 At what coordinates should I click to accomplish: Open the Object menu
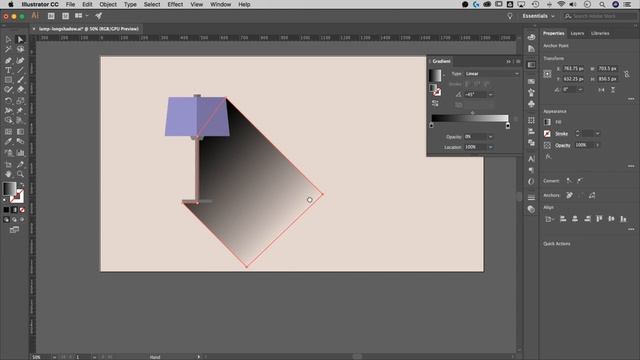coord(108,4)
